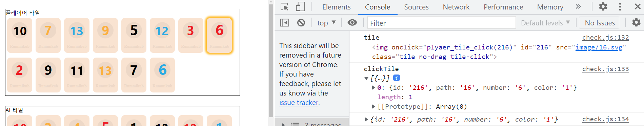Open the Sources tab
Screen dimensions: 644x126
(416, 7)
